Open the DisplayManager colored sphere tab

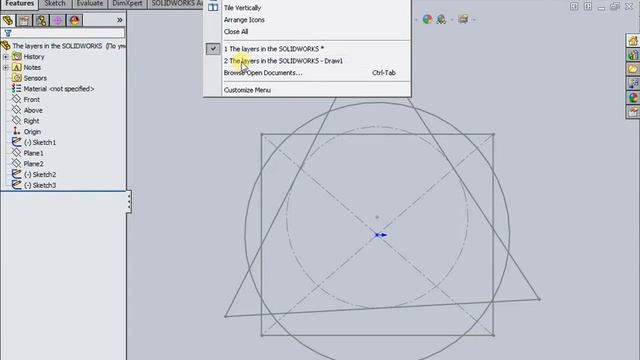(74, 20)
